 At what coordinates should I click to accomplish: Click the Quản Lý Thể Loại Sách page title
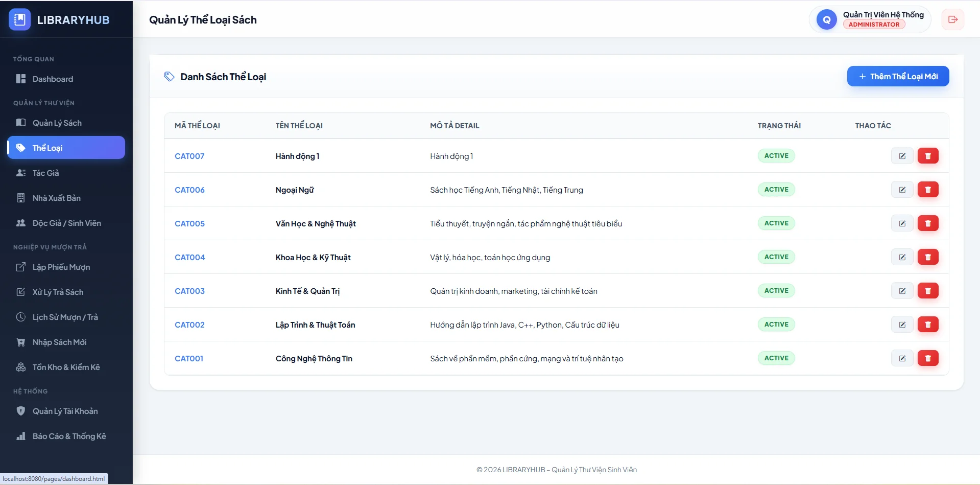(203, 20)
